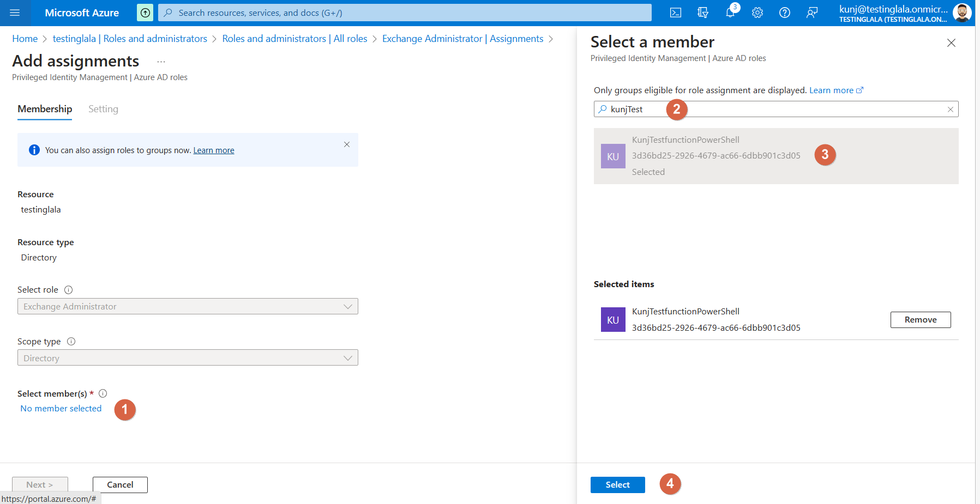The height and width of the screenshot is (504, 980).
Task: Open Cloud Shell from the top bar
Action: 675,13
